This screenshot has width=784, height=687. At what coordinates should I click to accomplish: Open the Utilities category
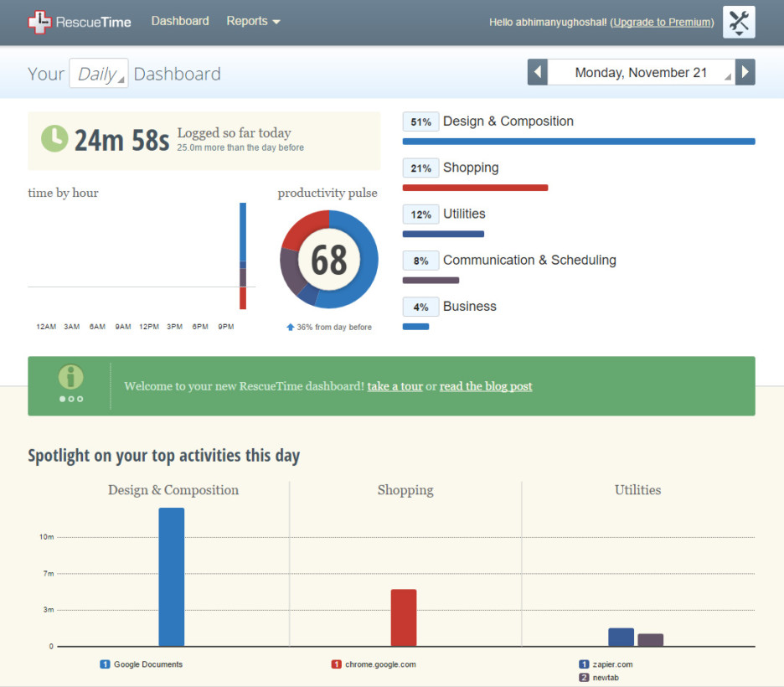click(x=464, y=214)
